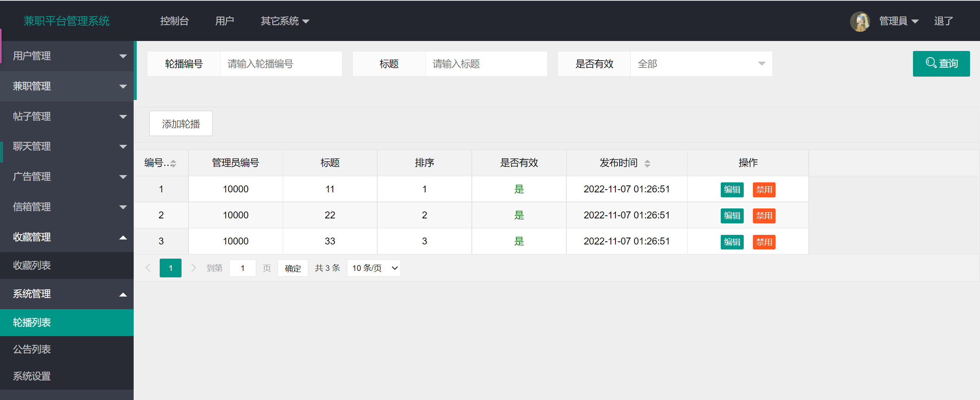Disable row 1 carousel via 禁用 button
980x400 pixels.
click(764, 189)
